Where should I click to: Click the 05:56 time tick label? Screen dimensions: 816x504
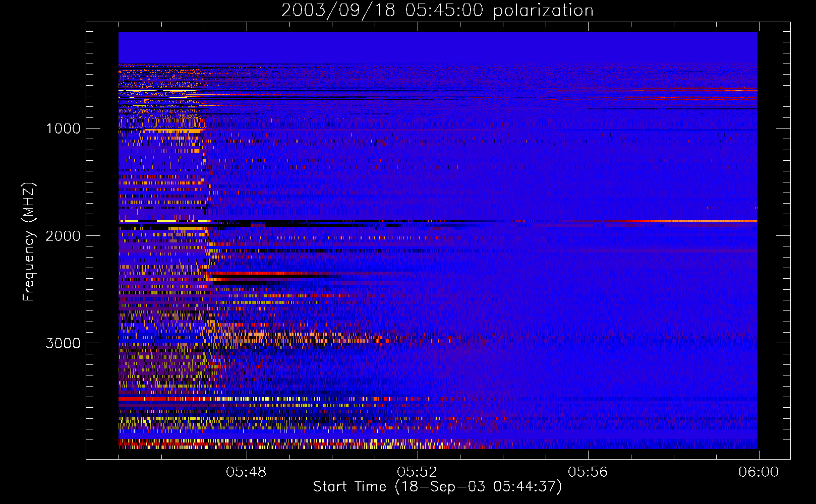(x=588, y=472)
